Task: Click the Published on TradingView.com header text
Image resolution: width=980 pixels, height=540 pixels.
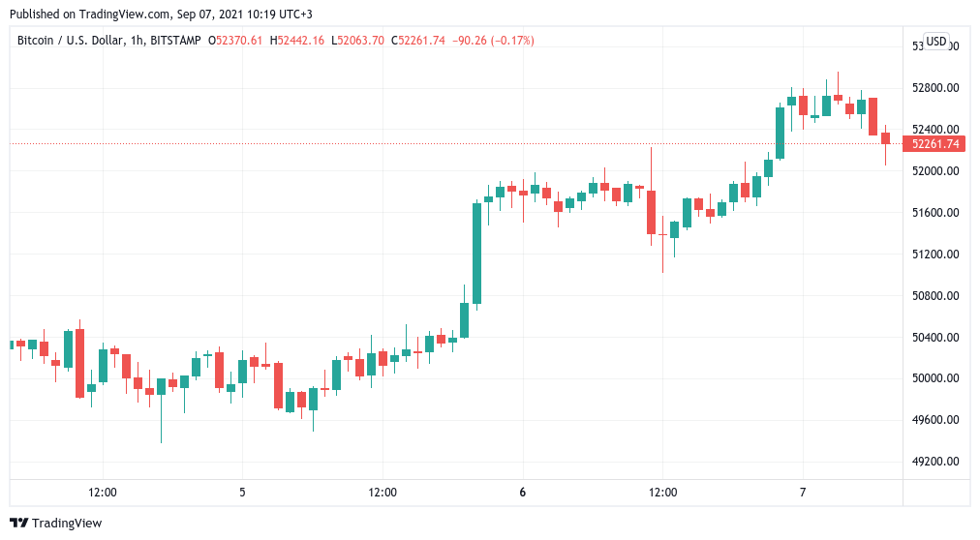Action: click(161, 14)
